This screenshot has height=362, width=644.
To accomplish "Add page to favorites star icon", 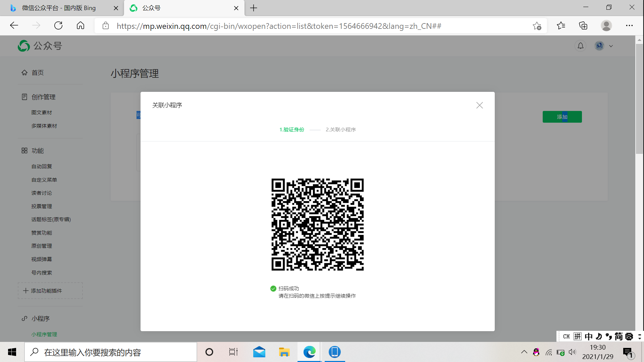I will (x=537, y=26).
